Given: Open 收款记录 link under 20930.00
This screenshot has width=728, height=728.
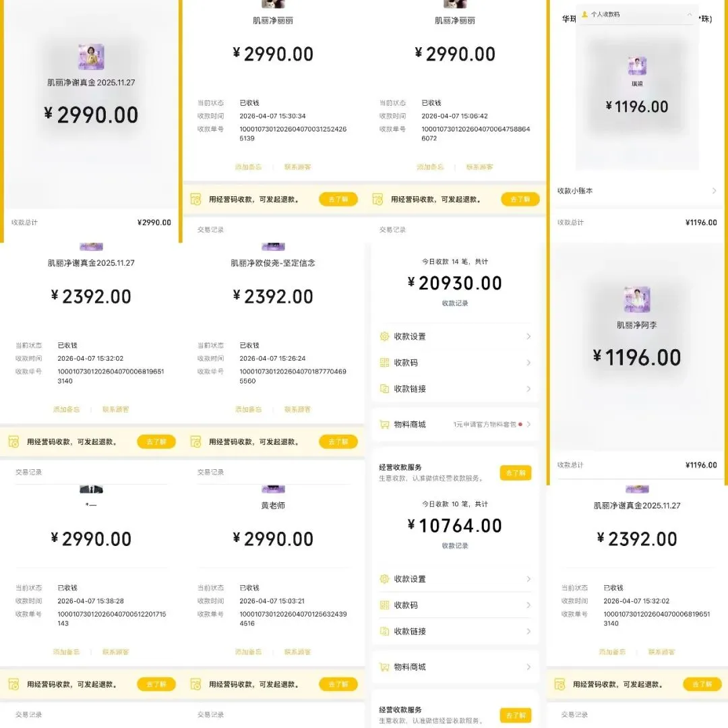Looking at the screenshot, I should 455,303.
